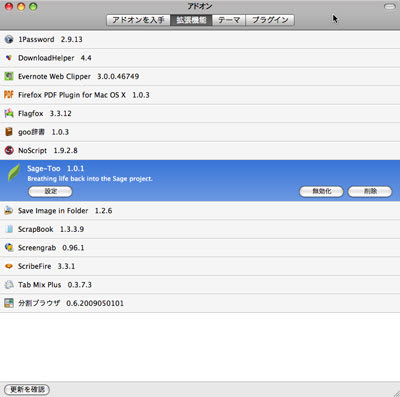Click the Sage-Too 1.0.1 title text
This screenshot has height=397, width=400.
tap(56, 168)
